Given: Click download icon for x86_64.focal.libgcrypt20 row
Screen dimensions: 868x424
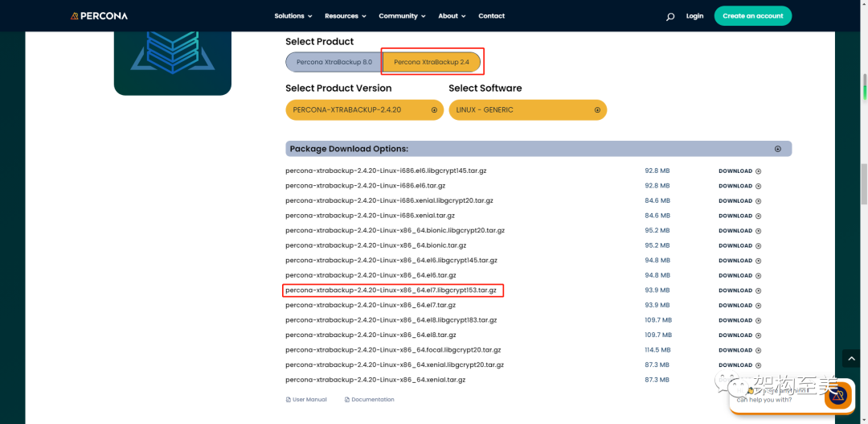Looking at the screenshot, I should click(759, 350).
